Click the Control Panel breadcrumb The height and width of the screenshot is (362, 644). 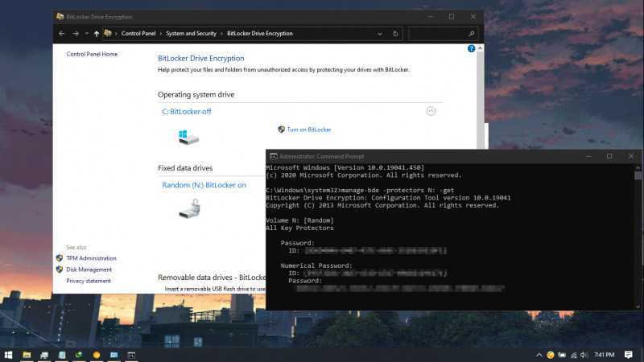(138, 34)
